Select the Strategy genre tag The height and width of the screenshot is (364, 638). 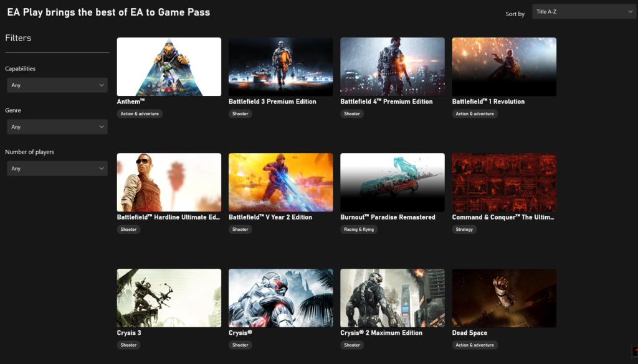point(464,230)
